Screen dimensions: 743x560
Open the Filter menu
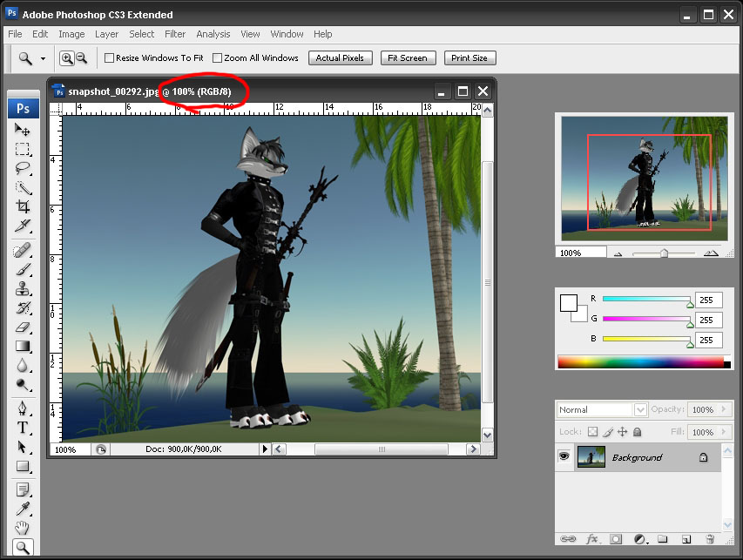pyautogui.click(x=175, y=34)
